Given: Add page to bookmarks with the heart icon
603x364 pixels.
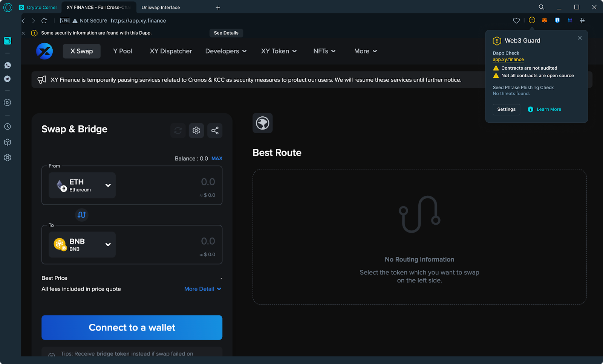Looking at the screenshot, I should (x=516, y=21).
